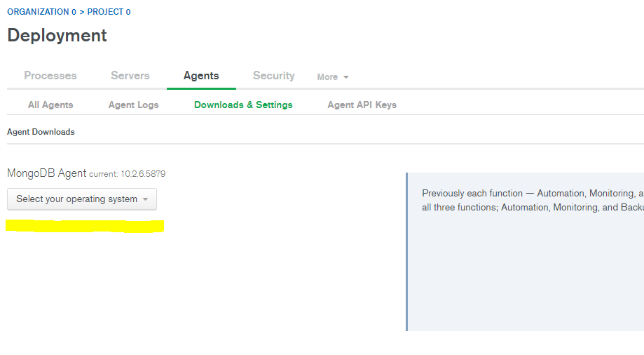
Task: Go to the Security tab
Action: click(273, 76)
